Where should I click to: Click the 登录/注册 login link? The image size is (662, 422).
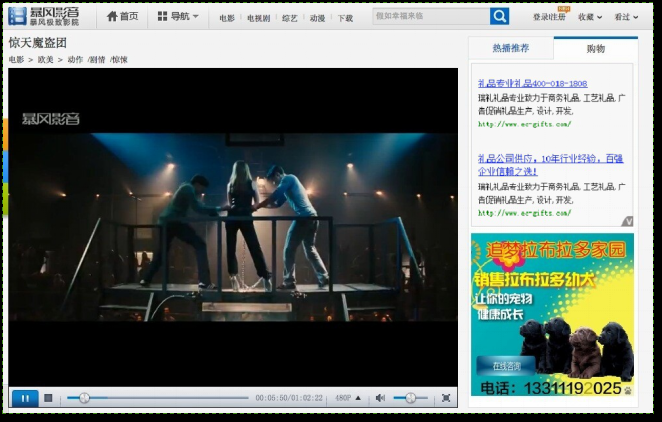[x=549, y=17]
